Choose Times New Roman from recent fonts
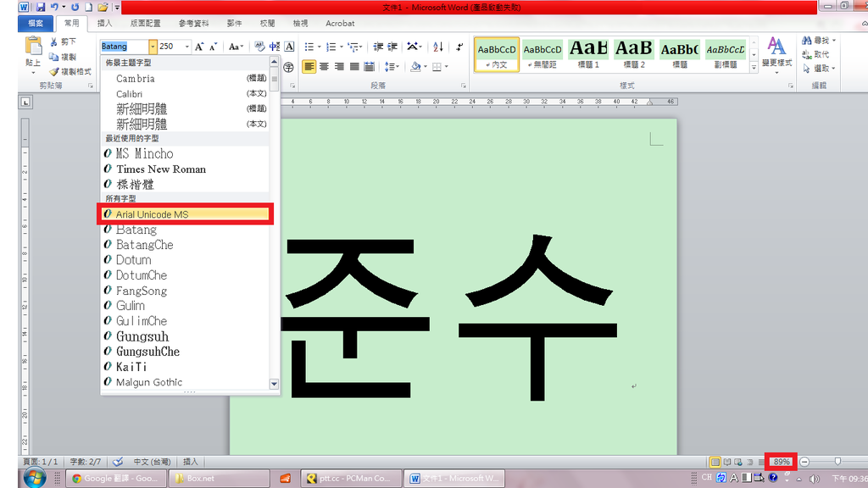This screenshot has width=868, height=488. (x=186, y=169)
